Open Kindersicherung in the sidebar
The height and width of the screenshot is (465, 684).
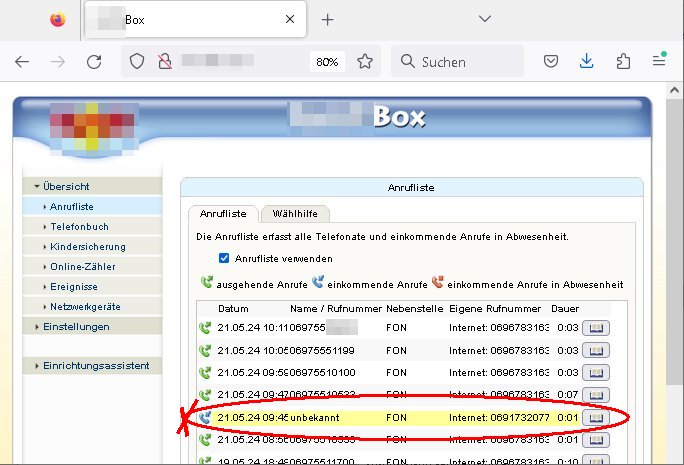87,247
